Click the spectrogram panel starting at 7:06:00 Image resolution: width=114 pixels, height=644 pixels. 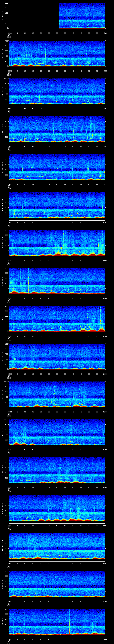tap(57, 91)
